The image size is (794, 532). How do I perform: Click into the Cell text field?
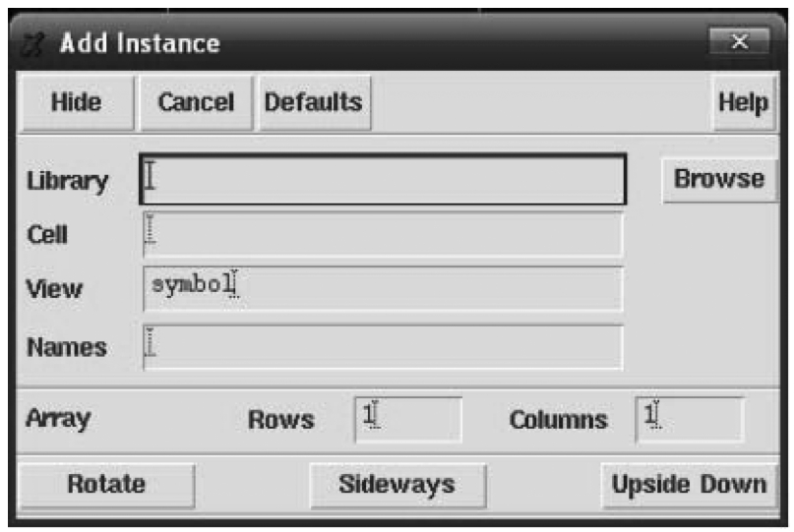tap(383, 234)
